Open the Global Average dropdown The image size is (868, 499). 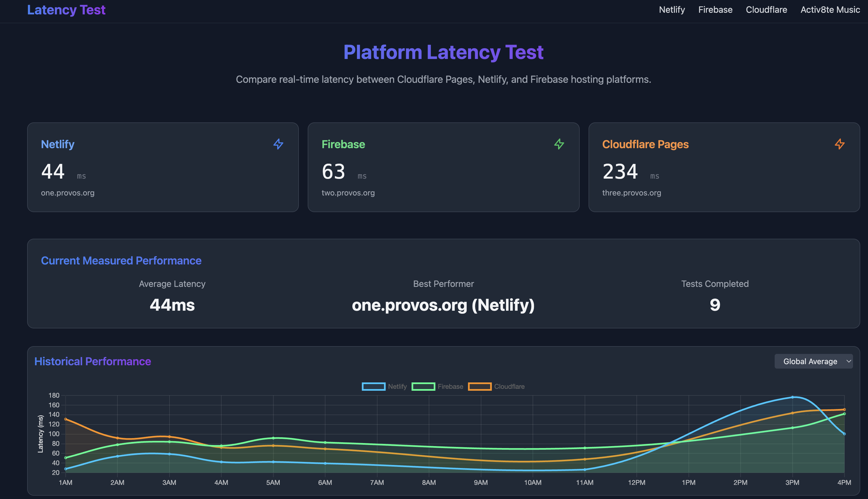[x=813, y=361]
